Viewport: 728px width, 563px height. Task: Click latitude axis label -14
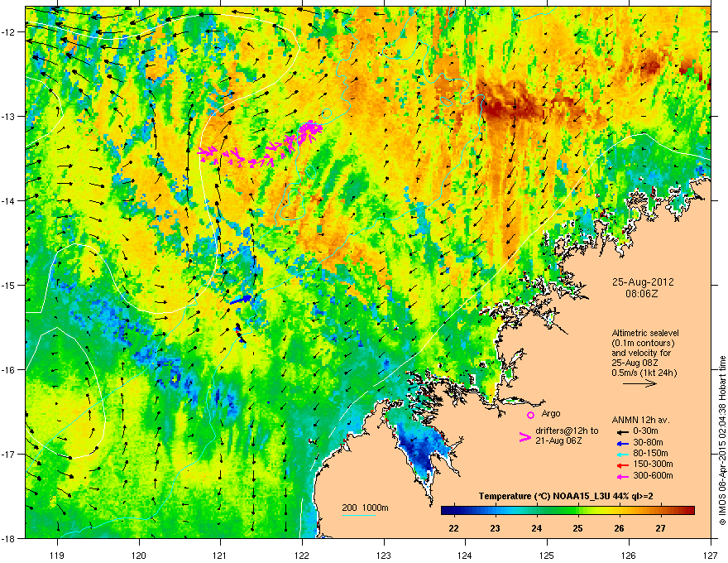click(9, 200)
